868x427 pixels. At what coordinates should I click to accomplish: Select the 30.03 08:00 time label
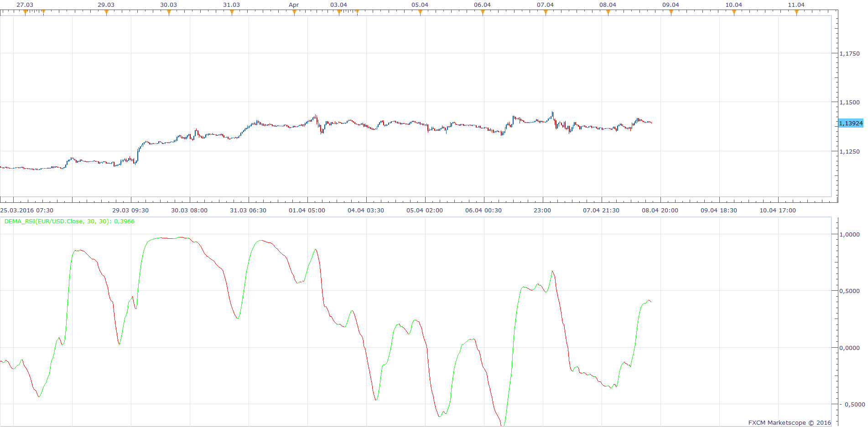(189, 211)
